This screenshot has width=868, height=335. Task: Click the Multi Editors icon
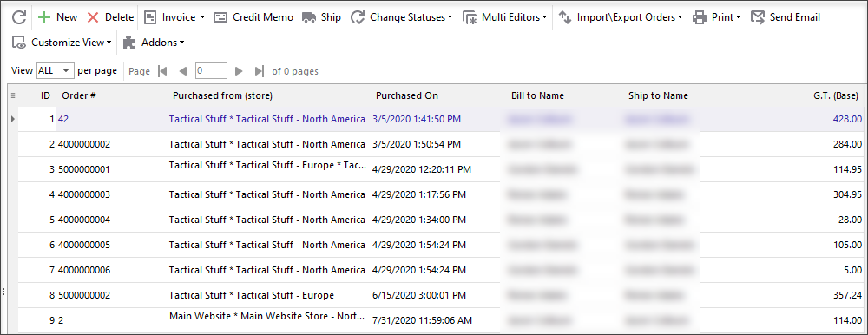click(x=470, y=17)
